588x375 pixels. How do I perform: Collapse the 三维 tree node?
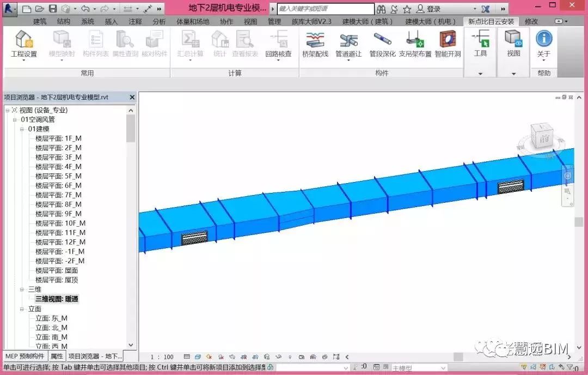coord(22,289)
